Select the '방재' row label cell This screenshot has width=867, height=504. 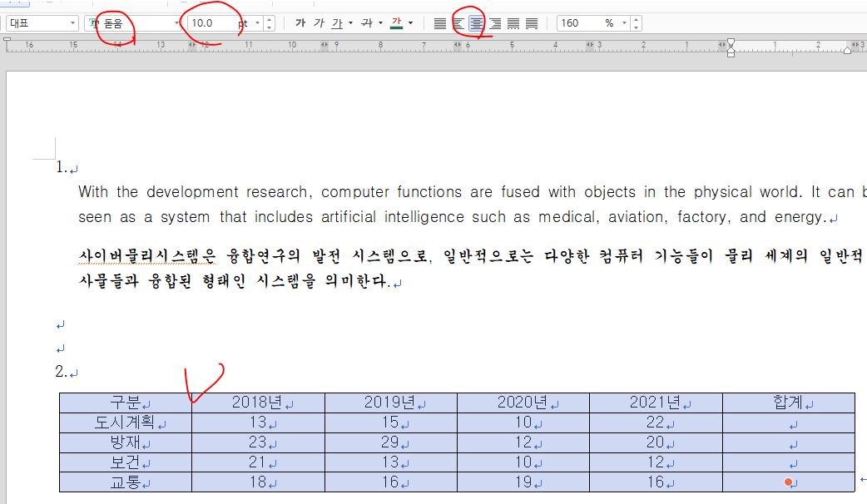(126, 442)
